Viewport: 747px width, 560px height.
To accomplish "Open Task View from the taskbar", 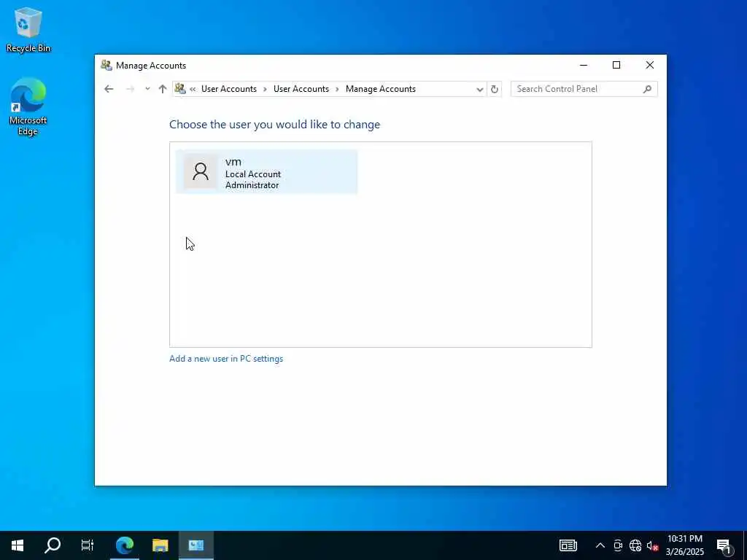I will click(x=88, y=545).
